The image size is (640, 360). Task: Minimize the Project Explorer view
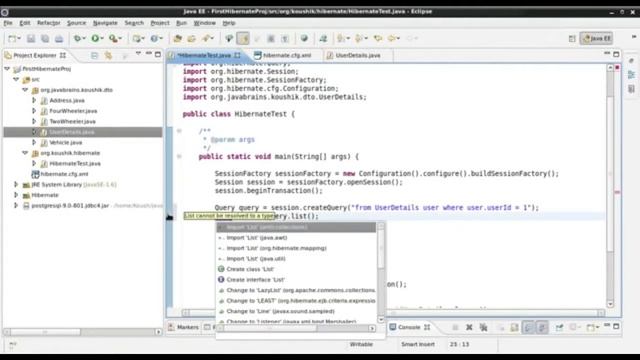click(149, 54)
